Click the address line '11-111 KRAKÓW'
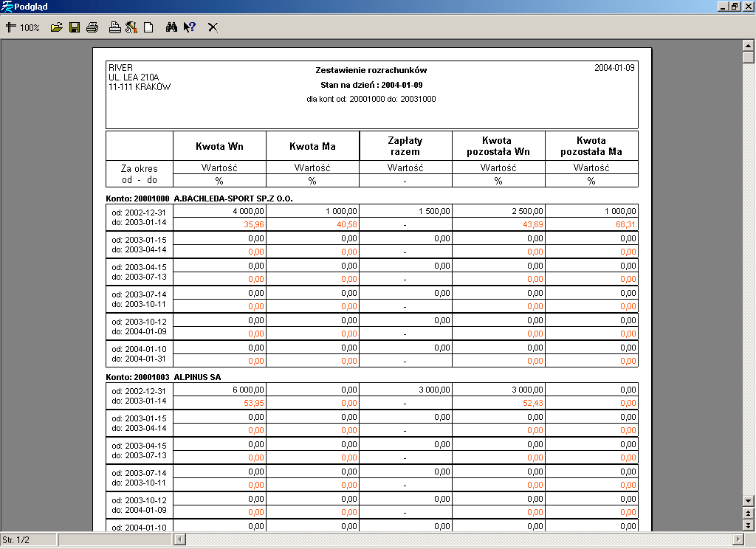756x549 pixels. click(140, 87)
